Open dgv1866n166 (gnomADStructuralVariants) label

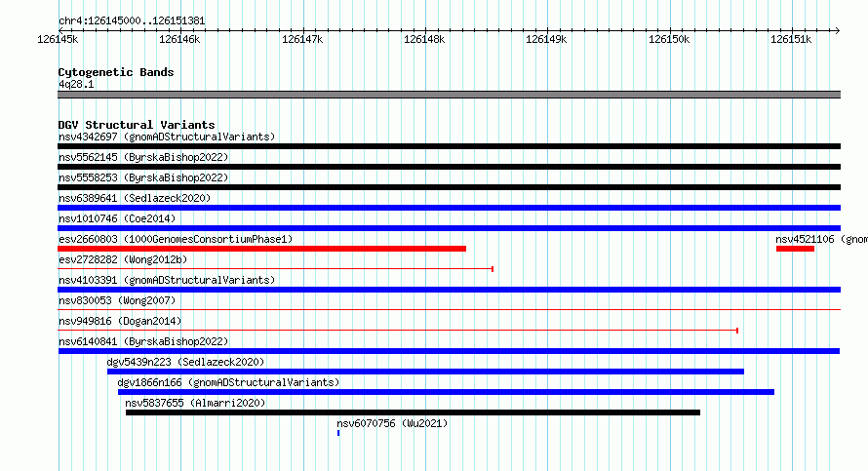click(228, 382)
